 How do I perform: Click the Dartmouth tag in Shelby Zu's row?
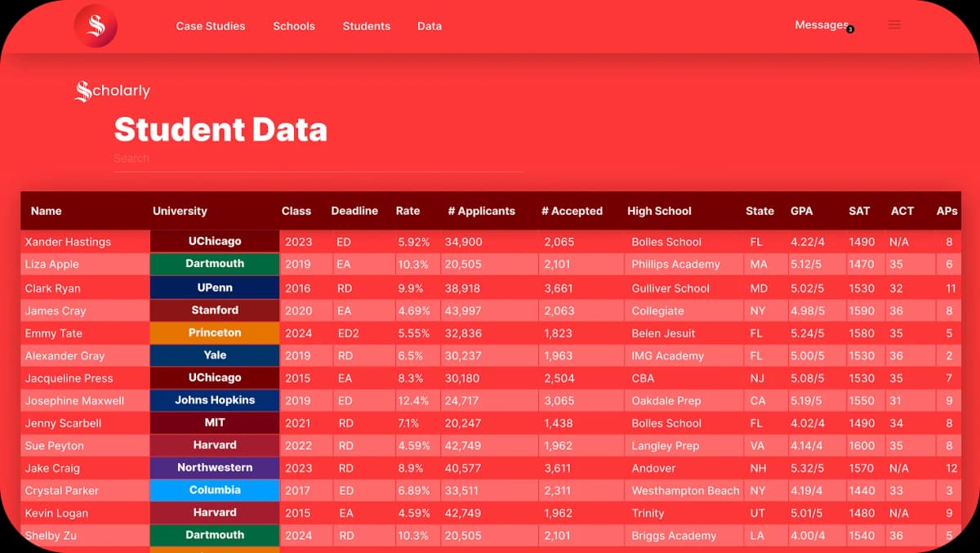pyautogui.click(x=215, y=534)
